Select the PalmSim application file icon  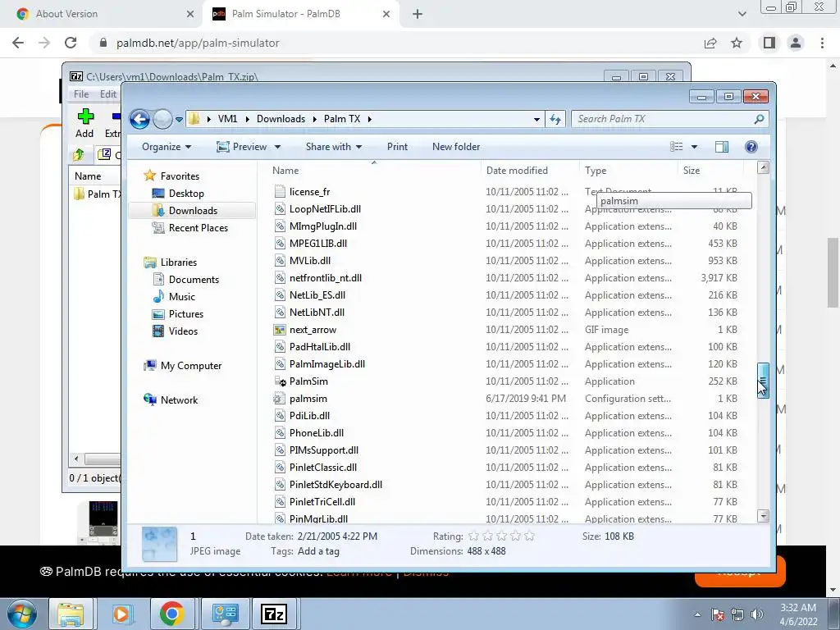point(280,381)
